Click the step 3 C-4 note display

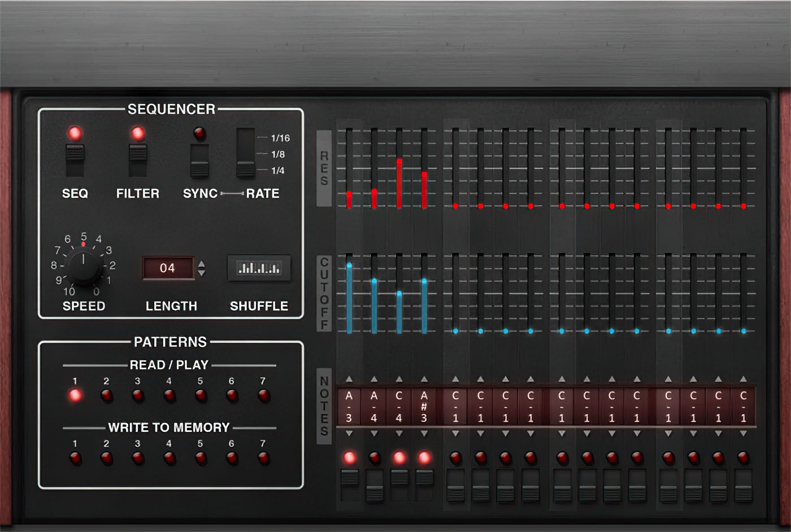click(x=399, y=407)
